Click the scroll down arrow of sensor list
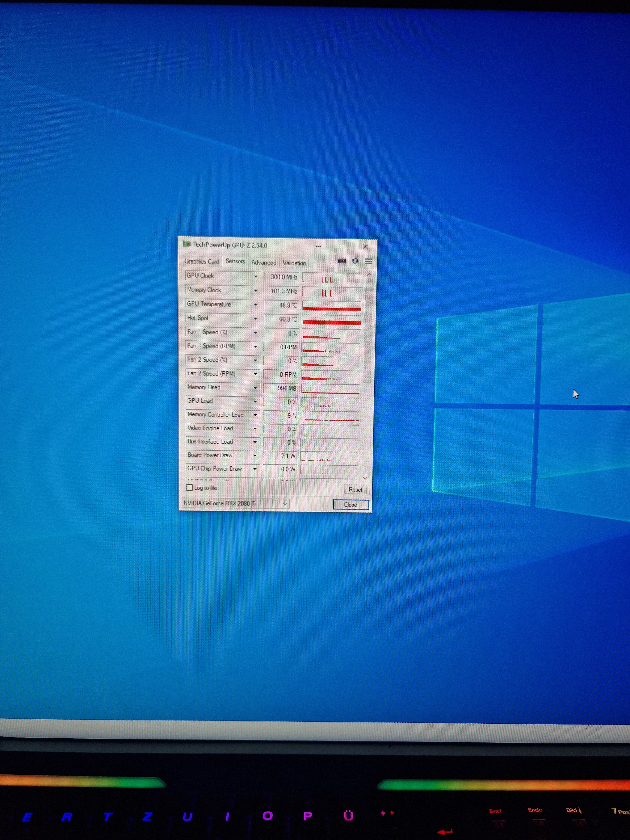Viewport: 630px width, 840px height. [x=365, y=478]
